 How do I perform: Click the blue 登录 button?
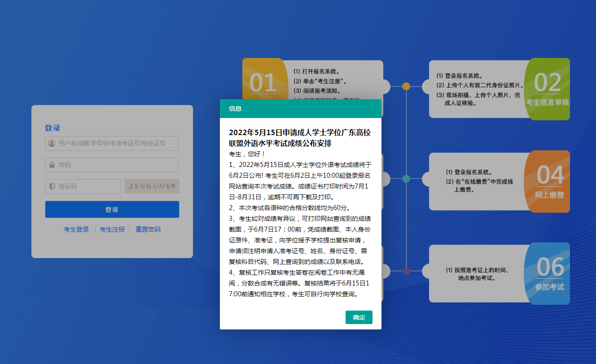[112, 210]
